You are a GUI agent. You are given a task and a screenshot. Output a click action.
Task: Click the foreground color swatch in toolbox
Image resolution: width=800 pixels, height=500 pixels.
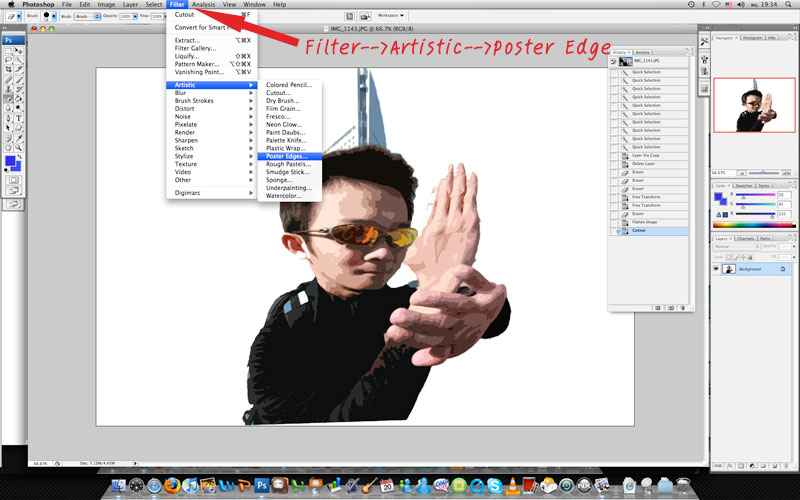point(10,161)
